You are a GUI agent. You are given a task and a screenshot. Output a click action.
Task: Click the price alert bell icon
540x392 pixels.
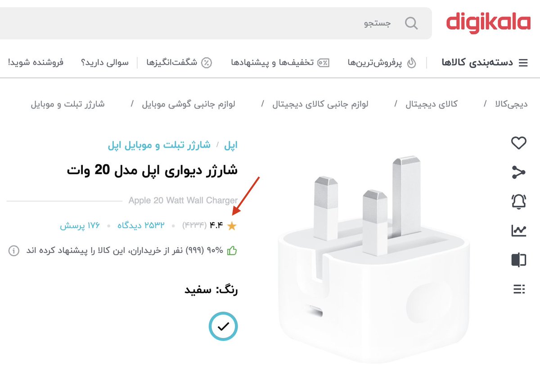coord(519,201)
